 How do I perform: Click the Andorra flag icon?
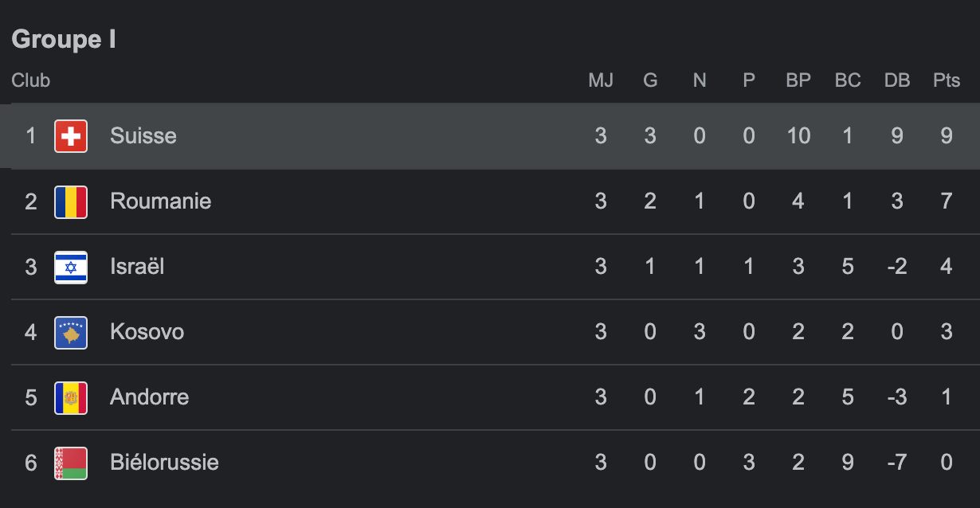tap(71, 397)
